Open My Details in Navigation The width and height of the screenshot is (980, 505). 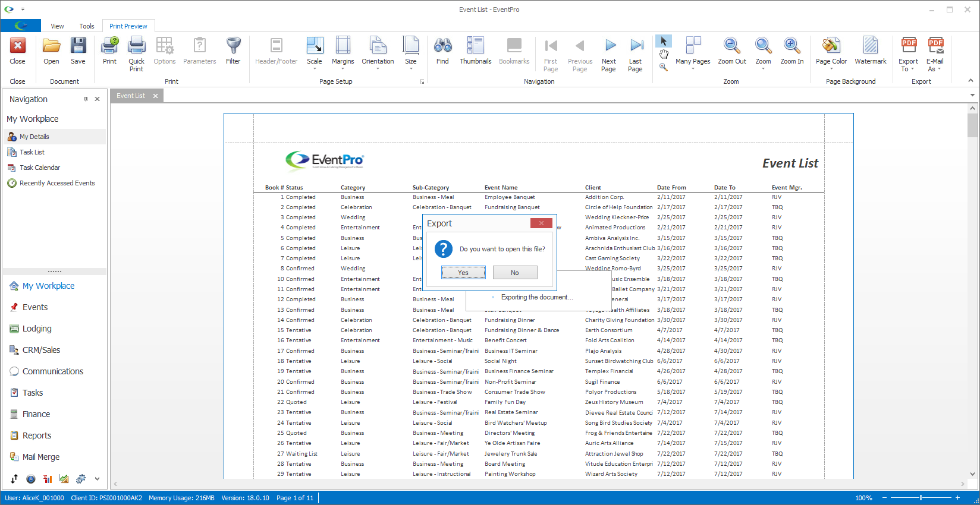(x=55, y=137)
